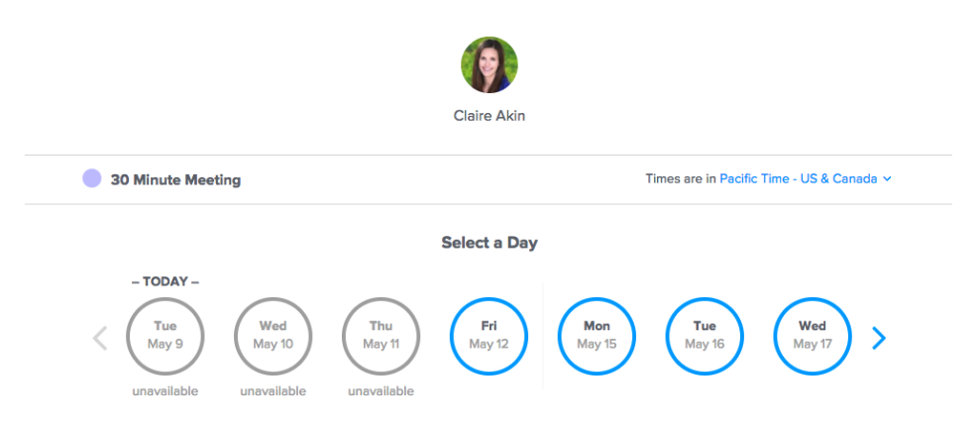This screenshot has width=980, height=432.
Task: Expand the time zone chevron arrow
Action: click(x=887, y=179)
